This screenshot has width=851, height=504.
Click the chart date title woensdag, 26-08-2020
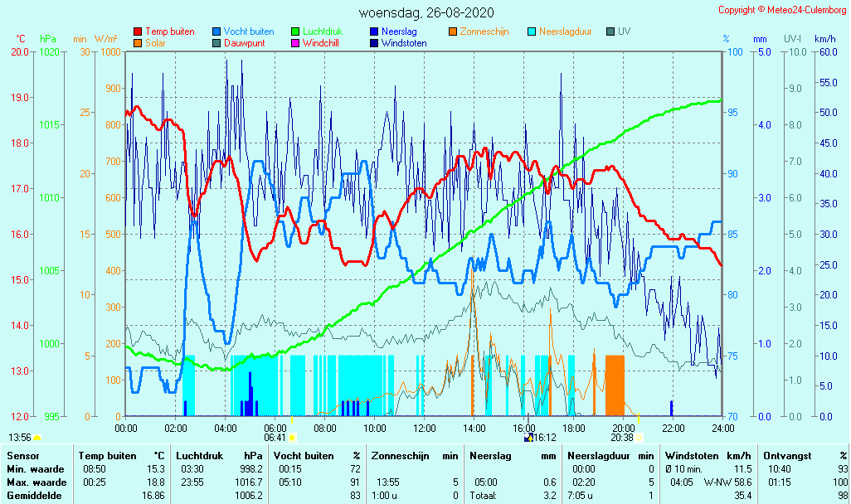[426, 12]
